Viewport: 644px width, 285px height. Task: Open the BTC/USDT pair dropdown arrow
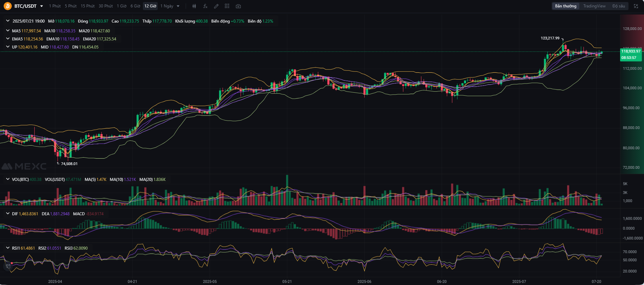41,6
